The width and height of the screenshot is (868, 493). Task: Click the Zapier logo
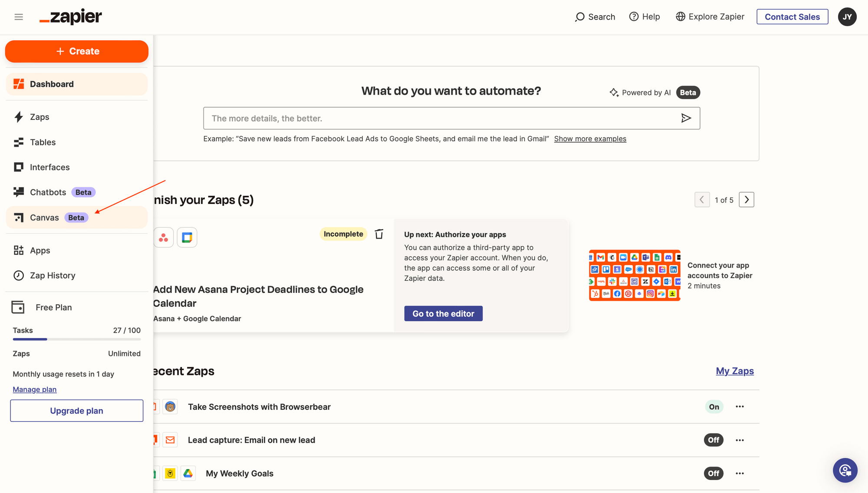pyautogui.click(x=71, y=17)
